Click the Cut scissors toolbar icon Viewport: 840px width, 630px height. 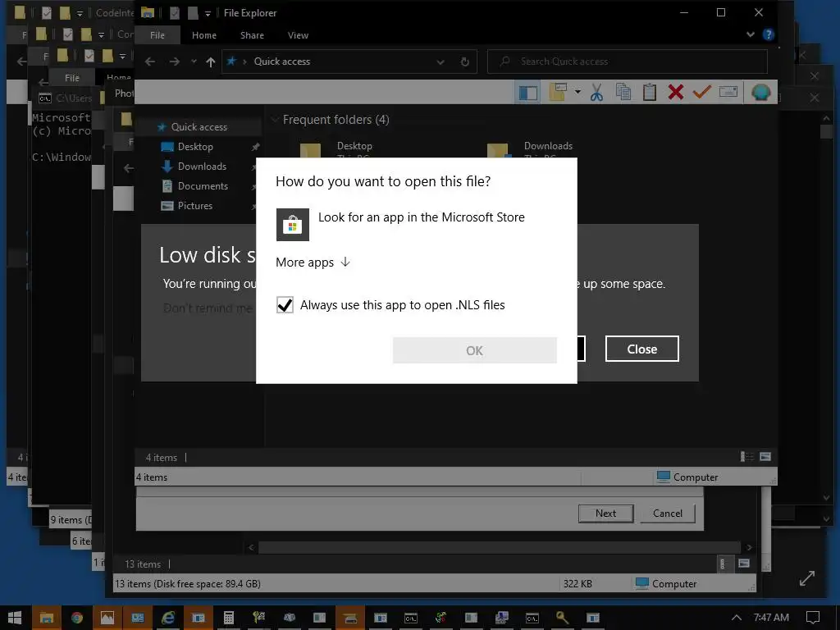point(596,92)
